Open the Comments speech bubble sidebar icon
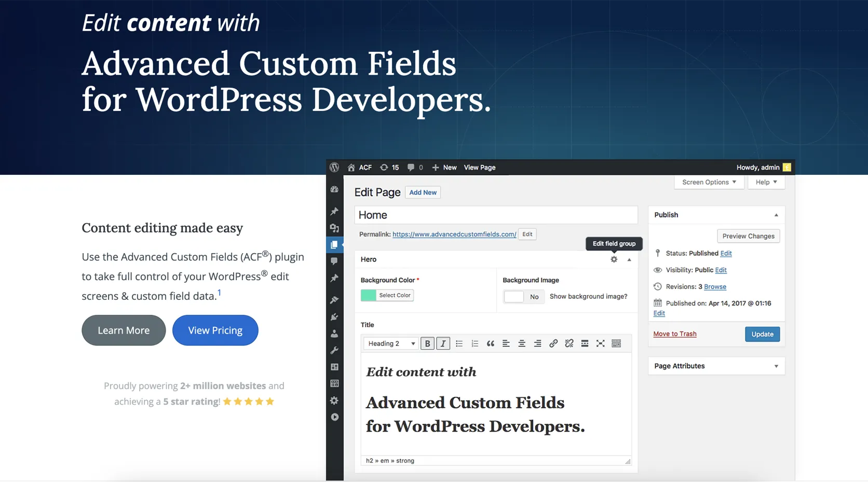868x482 pixels. click(x=334, y=261)
